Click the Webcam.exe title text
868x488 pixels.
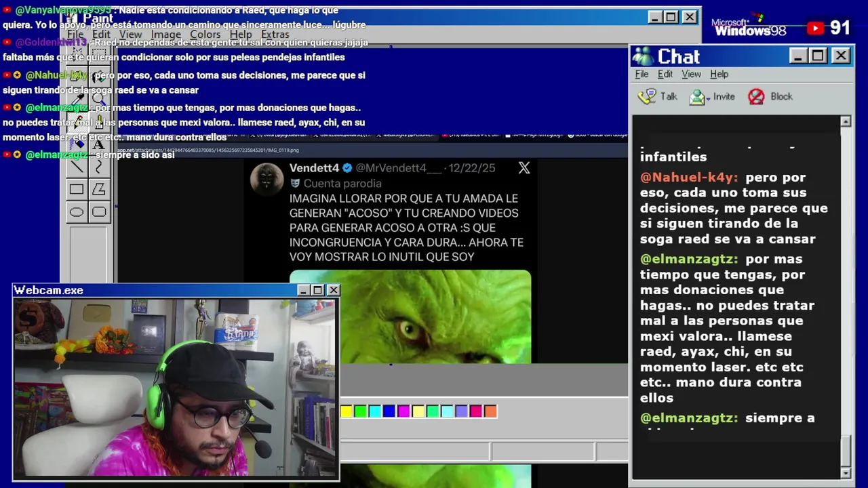click(49, 290)
